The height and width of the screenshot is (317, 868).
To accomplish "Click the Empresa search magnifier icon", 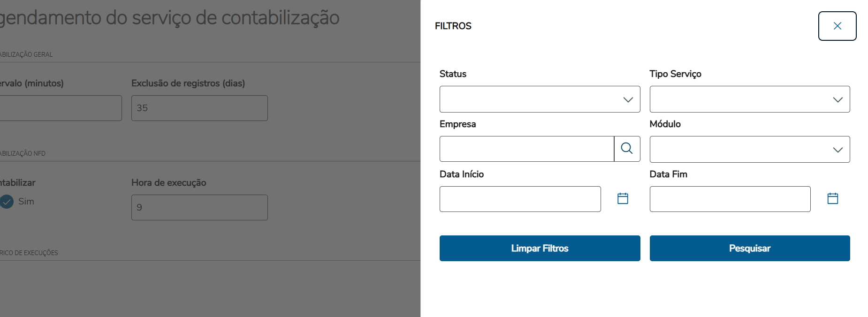I will point(627,149).
